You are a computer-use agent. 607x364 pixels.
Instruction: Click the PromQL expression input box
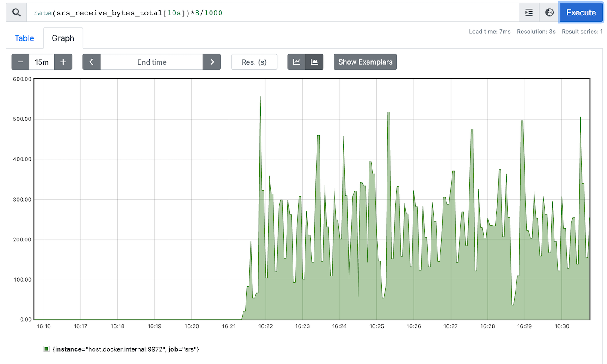coord(273,13)
